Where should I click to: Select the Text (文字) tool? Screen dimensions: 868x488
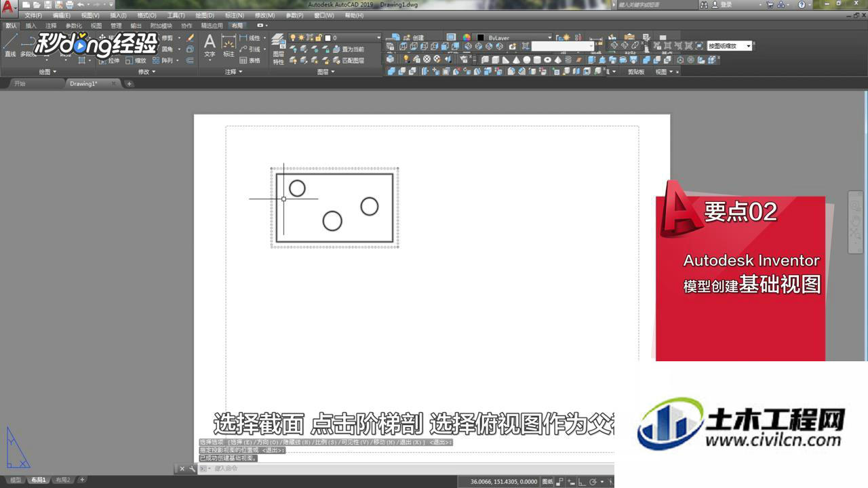pyautogui.click(x=210, y=46)
